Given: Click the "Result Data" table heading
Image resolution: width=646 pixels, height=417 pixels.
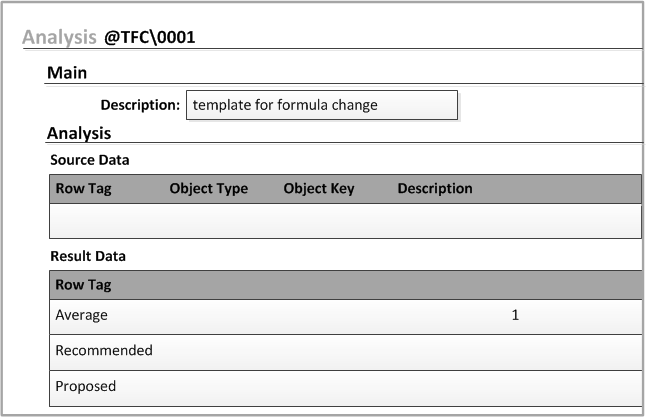Looking at the screenshot, I should (88, 256).
